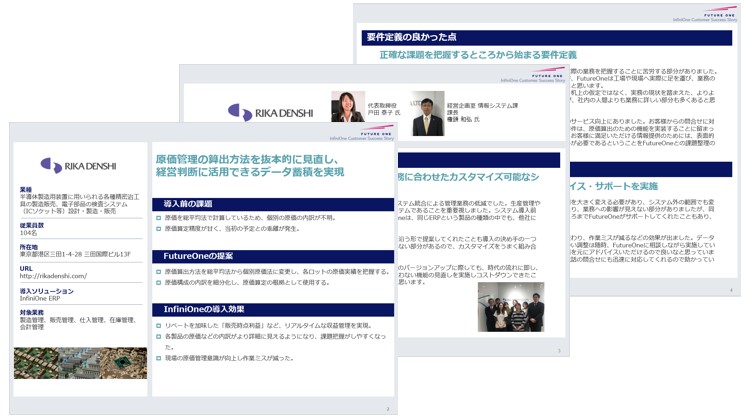Click subtitle 正確な課題を把握するところから始まる要件定義
This screenshot has width=747, height=420.
coord(478,55)
